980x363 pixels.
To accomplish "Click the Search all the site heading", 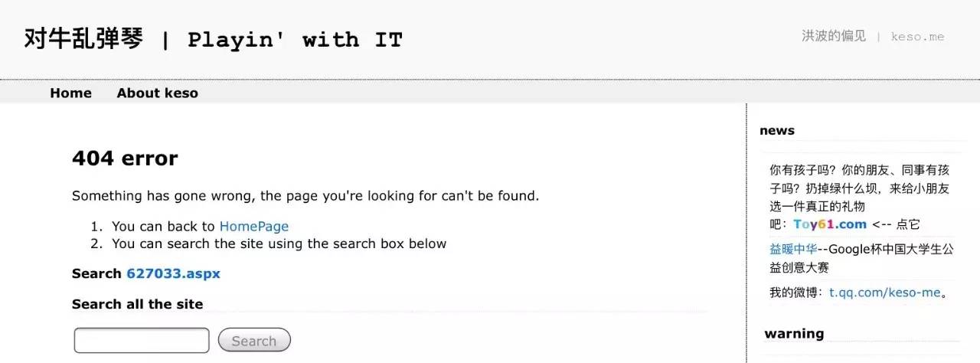I will coord(138,304).
